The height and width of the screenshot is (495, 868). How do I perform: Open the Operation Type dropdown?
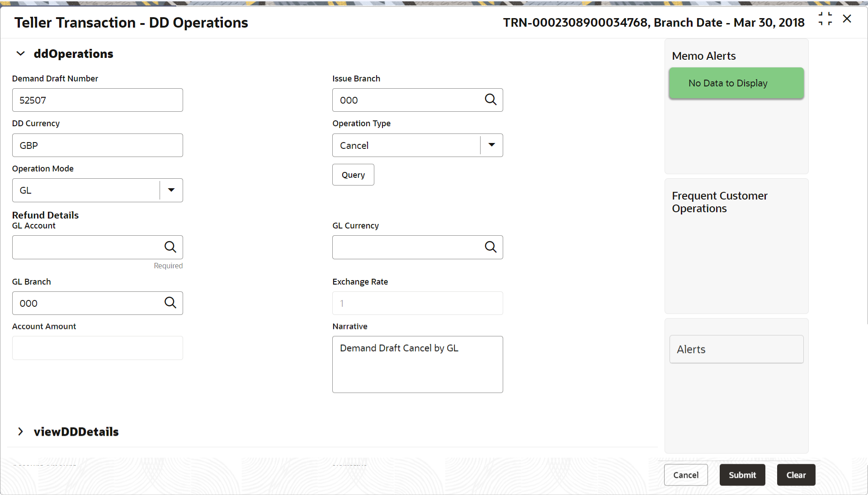click(x=492, y=145)
